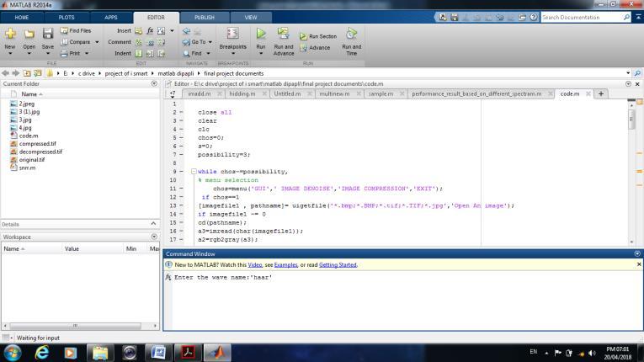Collapse the while loop code fold
The image size is (644, 362).
point(194,172)
